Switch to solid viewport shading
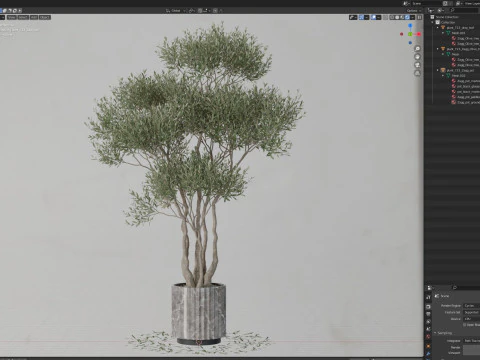The width and height of the screenshot is (480, 360). (397, 17)
